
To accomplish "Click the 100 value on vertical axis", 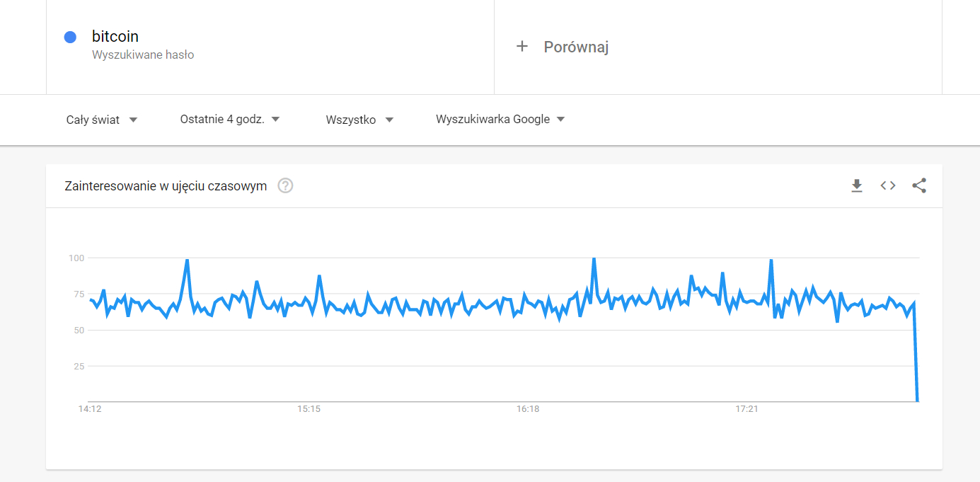I will coord(76,258).
